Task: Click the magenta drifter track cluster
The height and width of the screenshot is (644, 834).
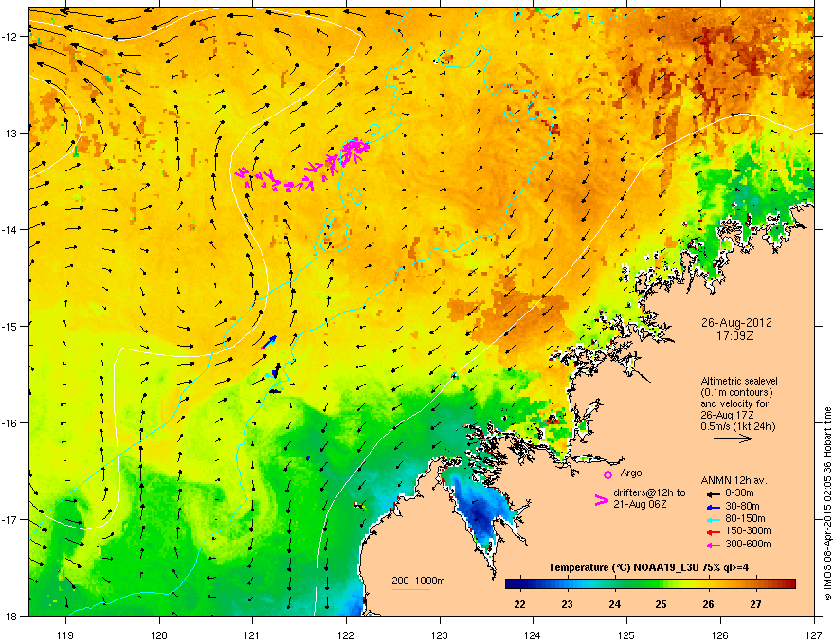Action: point(303,166)
